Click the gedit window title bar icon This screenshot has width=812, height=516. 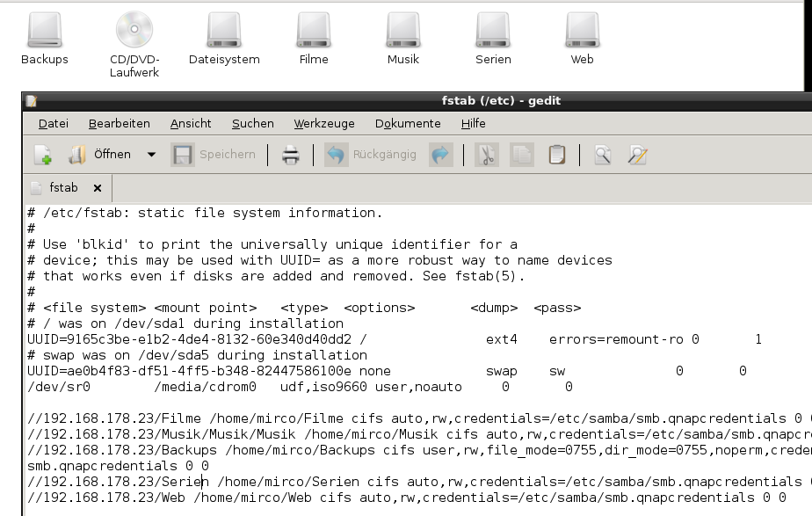31,100
